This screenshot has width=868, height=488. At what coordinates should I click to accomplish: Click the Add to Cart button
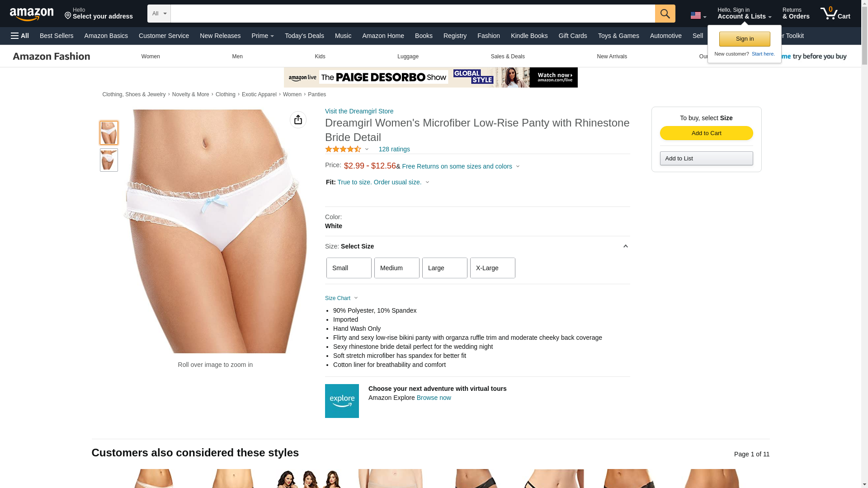click(706, 133)
